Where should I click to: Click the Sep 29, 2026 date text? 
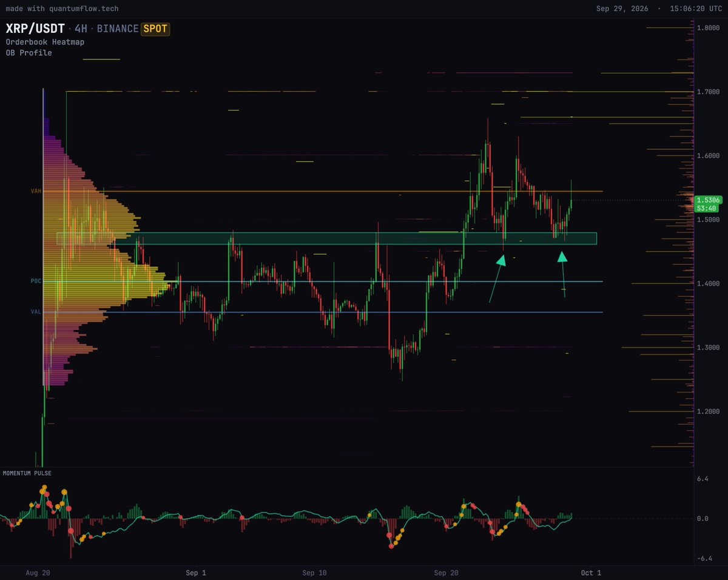click(622, 8)
